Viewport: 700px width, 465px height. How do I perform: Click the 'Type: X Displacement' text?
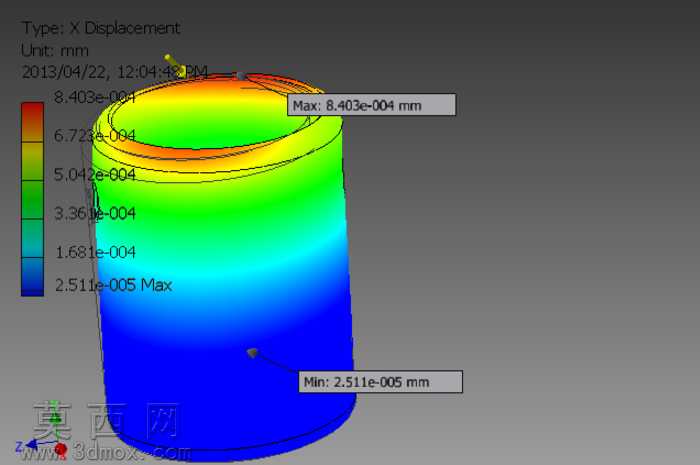click(101, 28)
